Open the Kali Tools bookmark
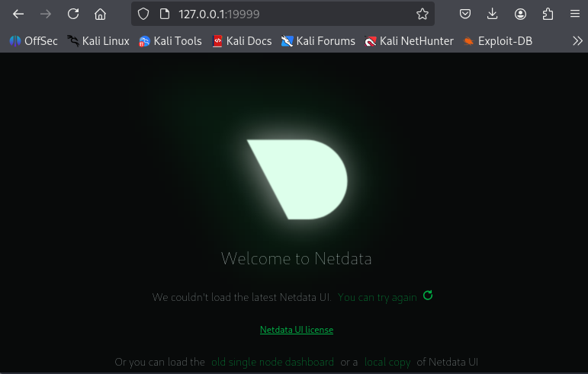 pyautogui.click(x=170, y=41)
